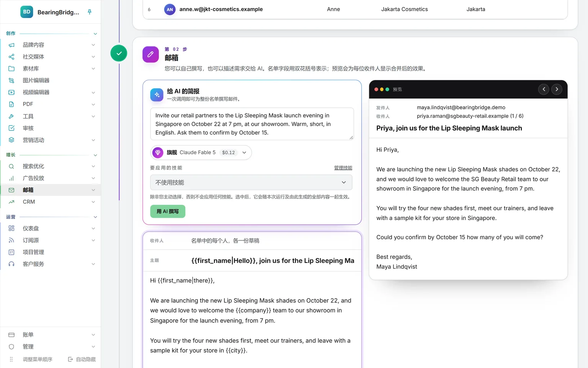This screenshot has height=368, width=588.
Task: Click the 品牌内容 megaphone icon
Action: pos(11,45)
